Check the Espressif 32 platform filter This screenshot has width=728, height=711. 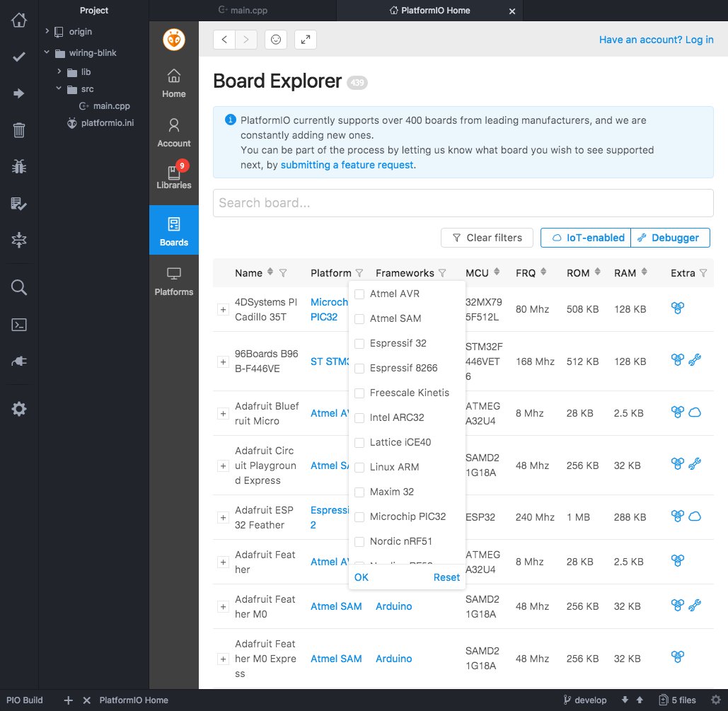pos(359,344)
